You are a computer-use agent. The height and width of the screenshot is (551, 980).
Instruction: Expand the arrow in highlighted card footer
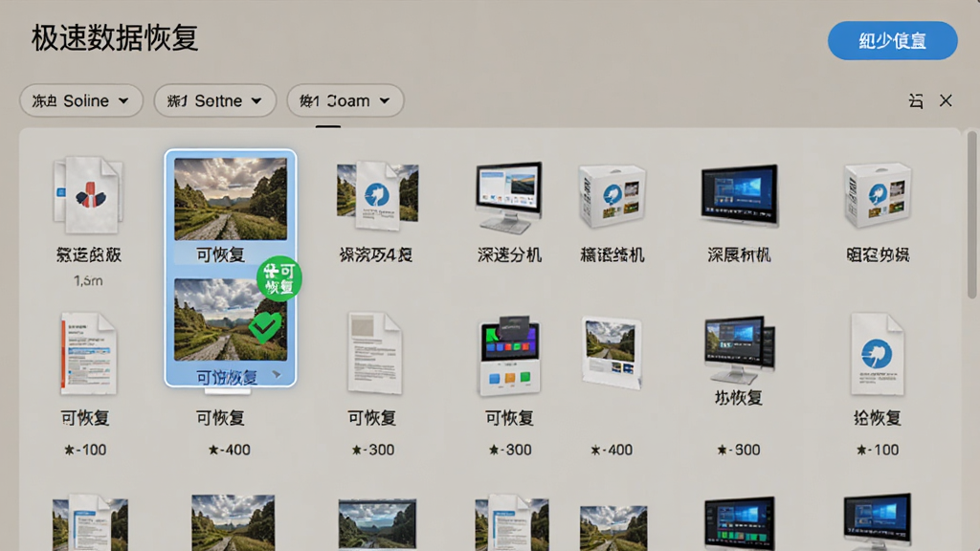tap(277, 375)
